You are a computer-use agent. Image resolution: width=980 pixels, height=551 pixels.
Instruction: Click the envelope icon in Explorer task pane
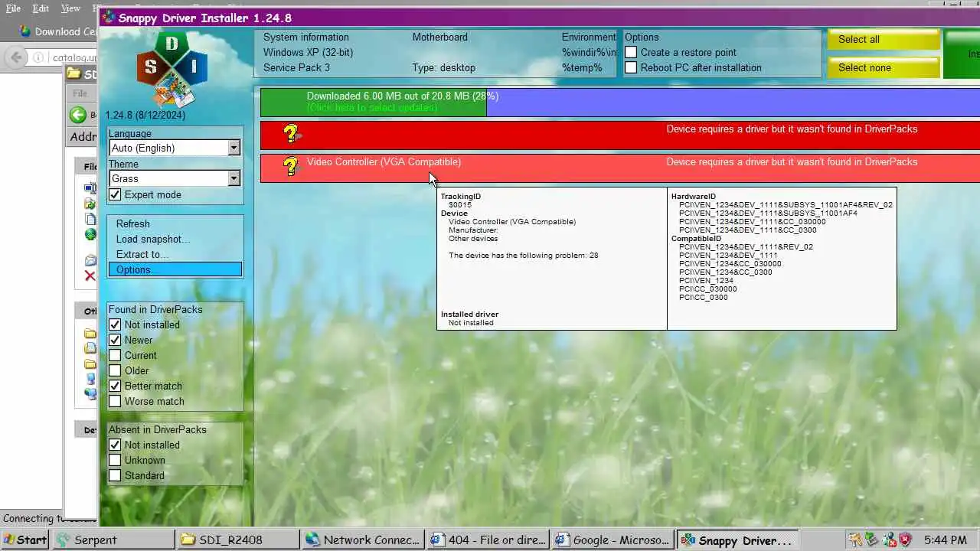click(x=90, y=260)
